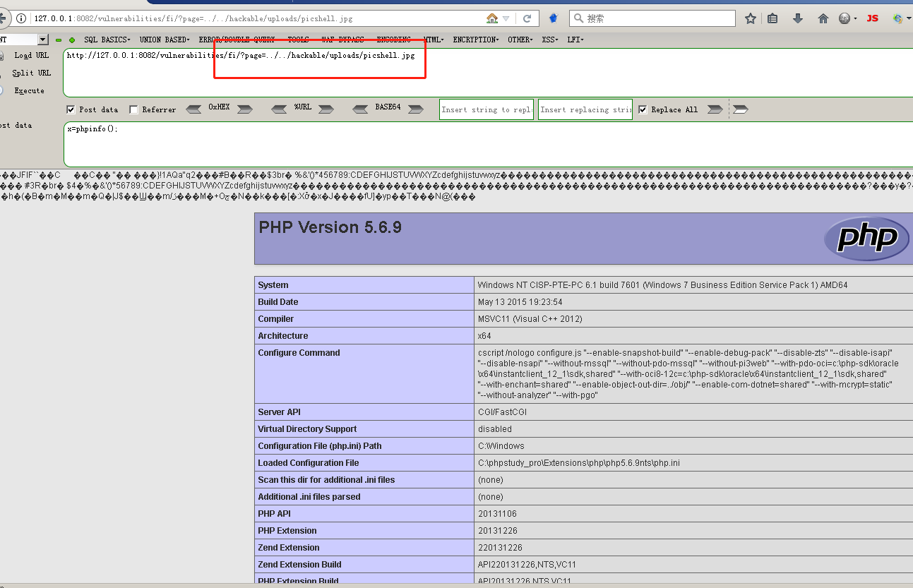The height and width of the screenshot is (588, 913).
Task: Click the 'Insert string to replace' field
Action: [x=487, y=109]
